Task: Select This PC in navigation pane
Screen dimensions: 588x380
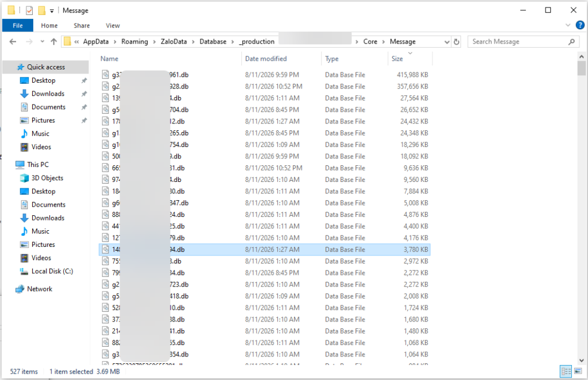Action: [37, 165]
